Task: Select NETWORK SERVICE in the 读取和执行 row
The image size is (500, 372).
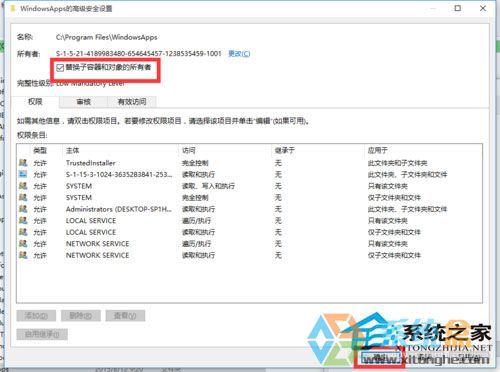Action: [97, 255]
